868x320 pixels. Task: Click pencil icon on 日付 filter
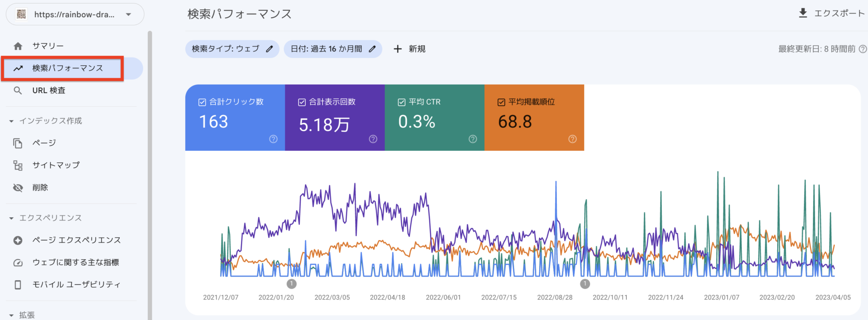[x=372, y=49]
